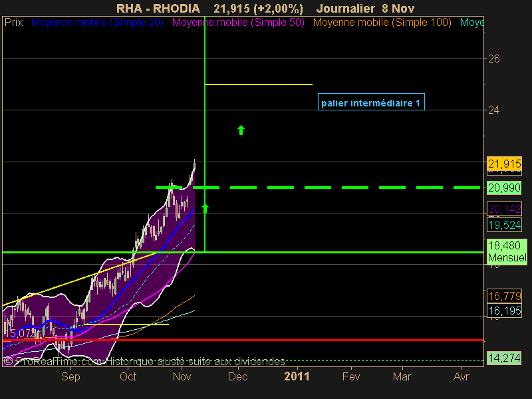The height and width of the screenshot is (399, 532).
Task: Click the "Fev" label on the time axis
Action: 351,376
